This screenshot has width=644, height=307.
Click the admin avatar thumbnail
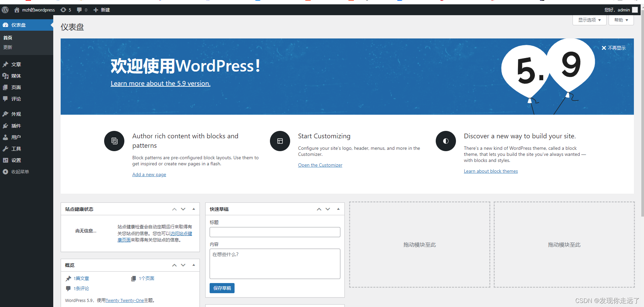click(635, 10)
